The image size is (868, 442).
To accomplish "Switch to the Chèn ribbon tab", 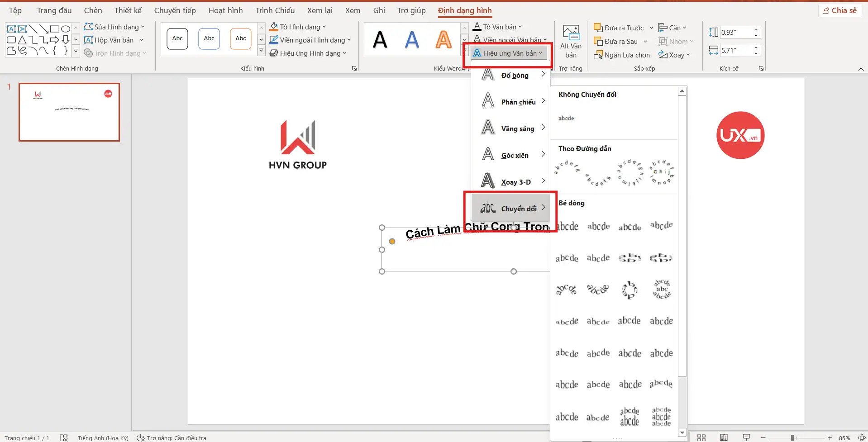I will pyautogui.click(x=93, y=10).
